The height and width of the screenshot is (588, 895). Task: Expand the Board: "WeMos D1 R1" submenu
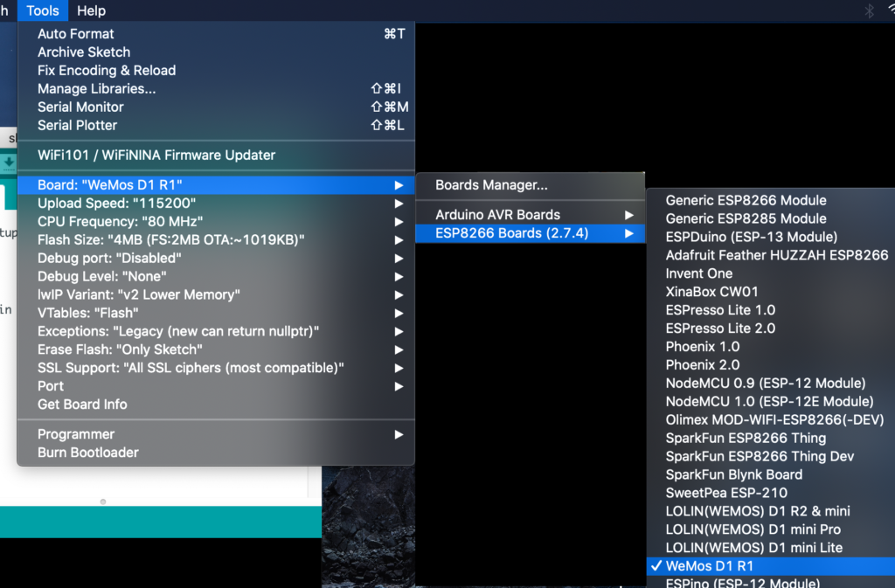click(217, 184)
